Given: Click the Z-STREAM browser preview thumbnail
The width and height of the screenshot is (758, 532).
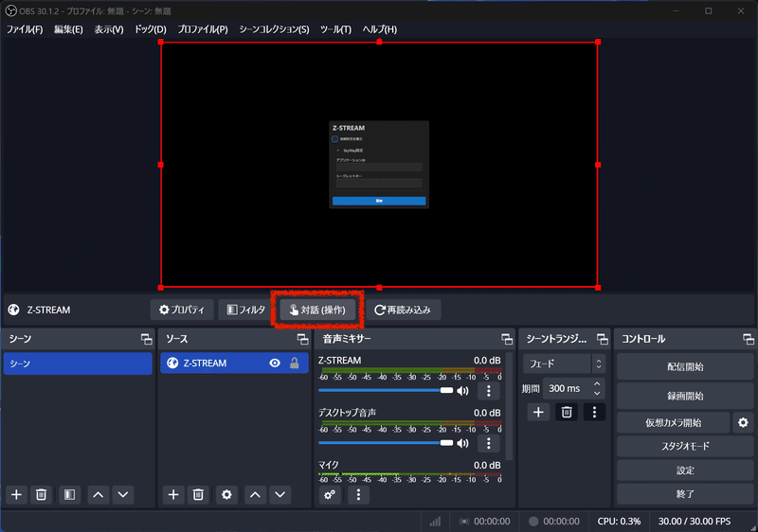Looking at the screenshot, I should (379, 165).
